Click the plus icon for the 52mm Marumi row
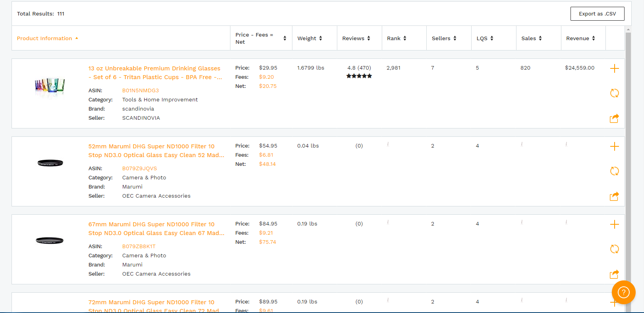The image size is (644, 313). (x=614, y=146)
